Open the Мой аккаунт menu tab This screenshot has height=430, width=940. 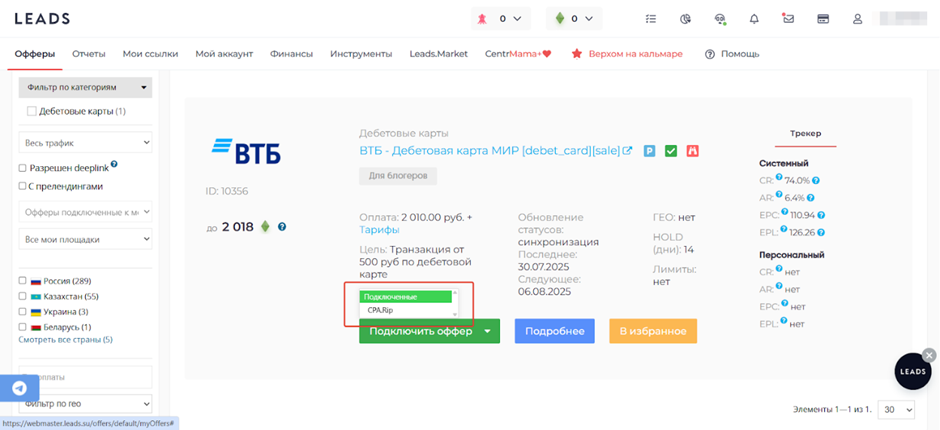click(224, 54)
